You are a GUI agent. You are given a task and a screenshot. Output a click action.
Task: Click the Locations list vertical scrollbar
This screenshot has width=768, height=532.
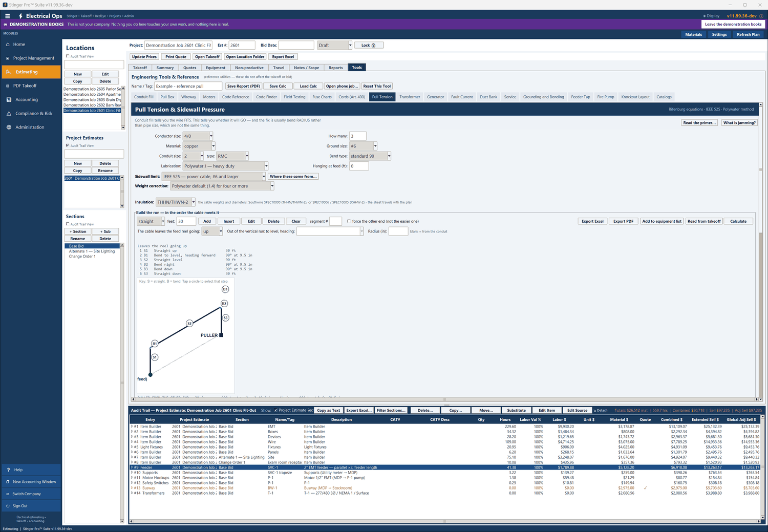123,108
